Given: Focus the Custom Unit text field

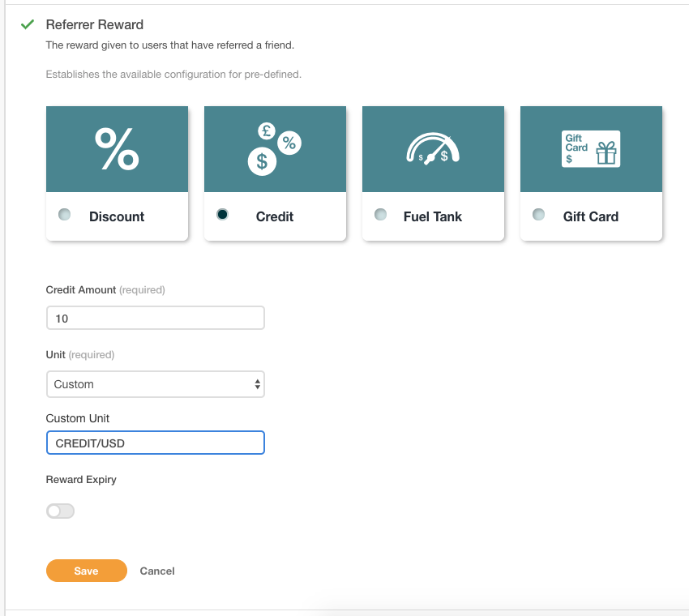Looking at the screenshot, I should pyautogui.click(x=156, y=443).
